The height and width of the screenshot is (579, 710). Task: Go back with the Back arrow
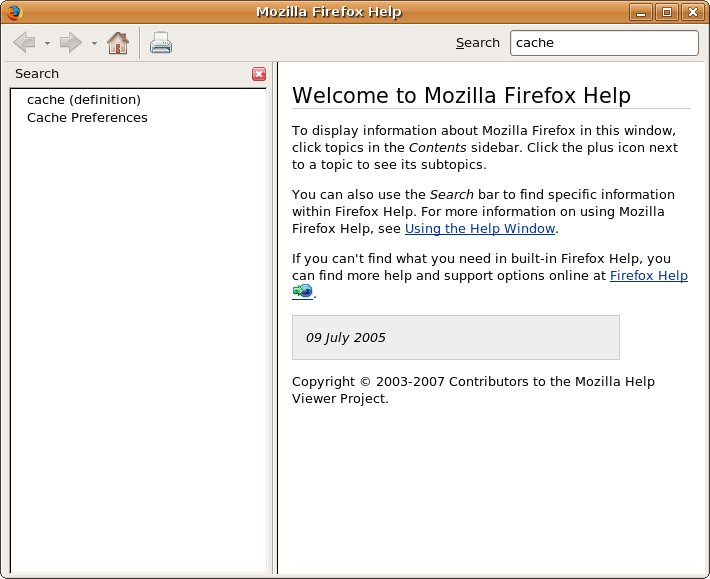(x=24, y=43)
